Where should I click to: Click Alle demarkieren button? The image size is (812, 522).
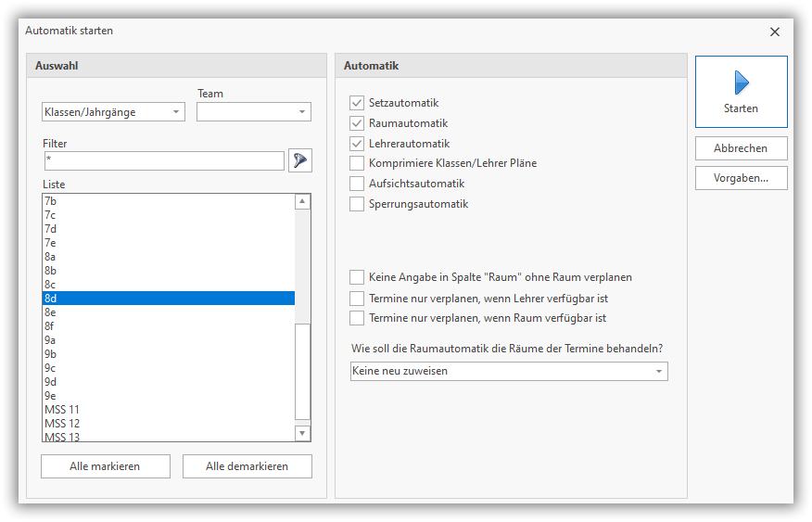click(x=247, y=466)
